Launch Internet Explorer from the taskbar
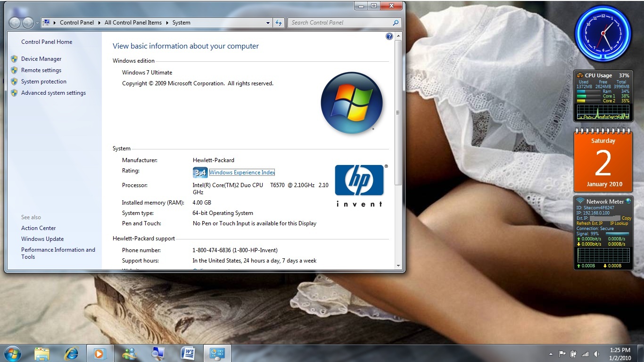 pyautogui.click(x=71, y=354)
